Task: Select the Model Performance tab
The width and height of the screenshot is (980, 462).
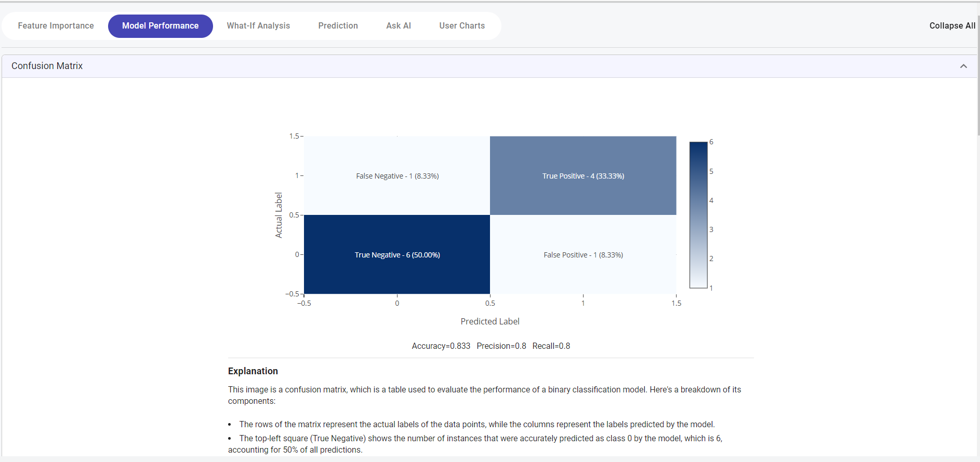Action: click(160, 26)
